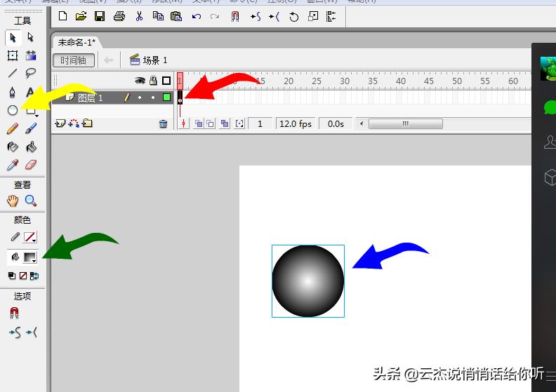This screenshot has width=556, height=392.
Task: Open the gradient fill color swatch dropdown
Action: (29, 257)
